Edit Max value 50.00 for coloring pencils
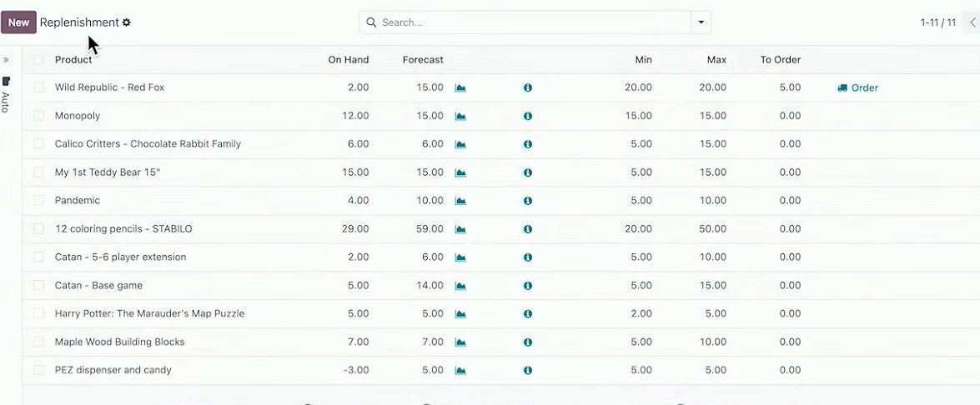The image size is (980, 405). pos(712,229)
